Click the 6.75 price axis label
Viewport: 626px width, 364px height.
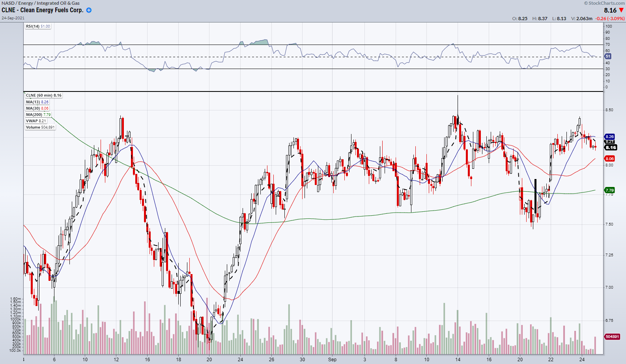click(609, 321)
